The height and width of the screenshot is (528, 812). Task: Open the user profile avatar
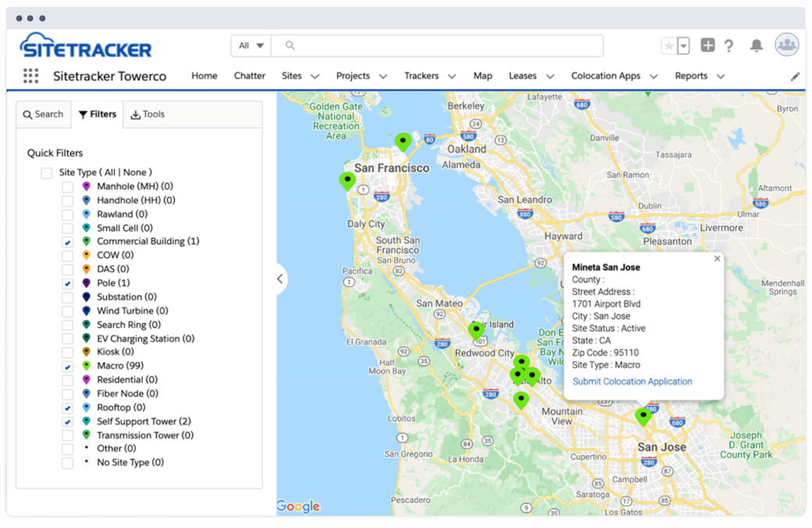[x=787, y=45]
